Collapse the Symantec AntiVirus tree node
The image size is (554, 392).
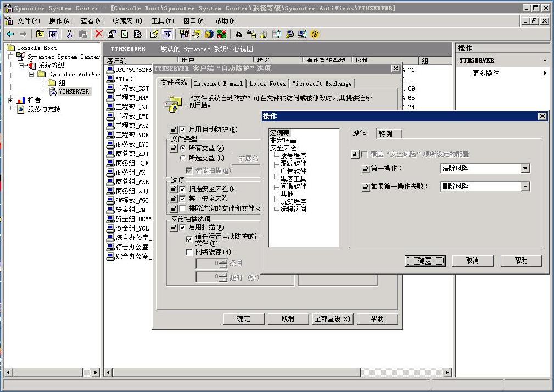pos(32,74)
